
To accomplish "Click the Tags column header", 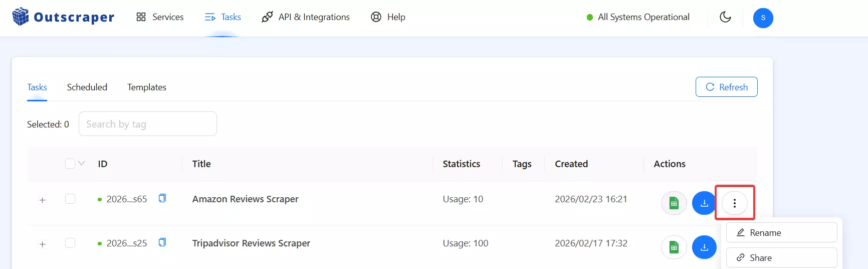I will pos(522,164).
